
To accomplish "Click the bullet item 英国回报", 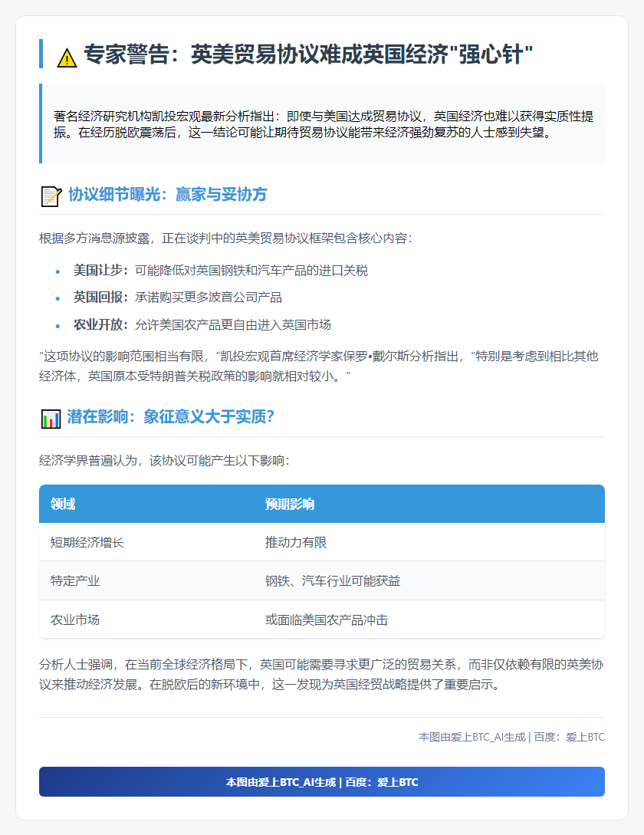I will 178,298.
